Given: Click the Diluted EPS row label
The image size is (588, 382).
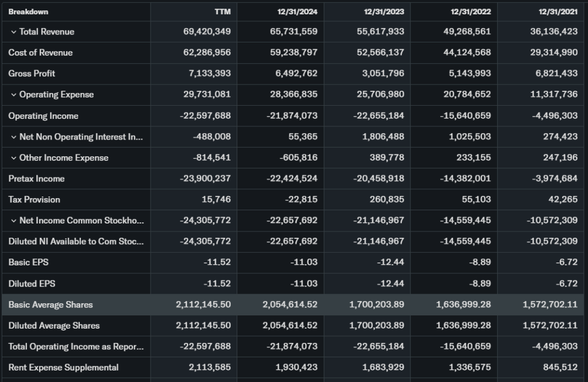Looking at the screenshot, I should coord(32,284).
